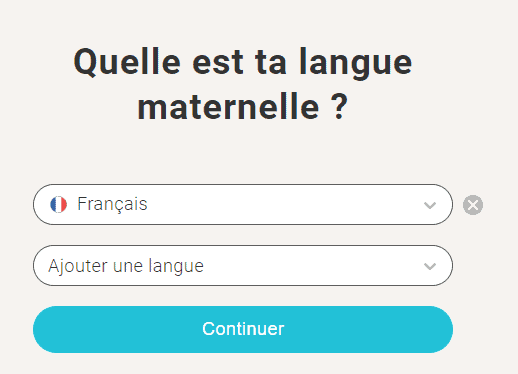Continue to the next step
Screen dimensions: 518x374
coord(243,329)
